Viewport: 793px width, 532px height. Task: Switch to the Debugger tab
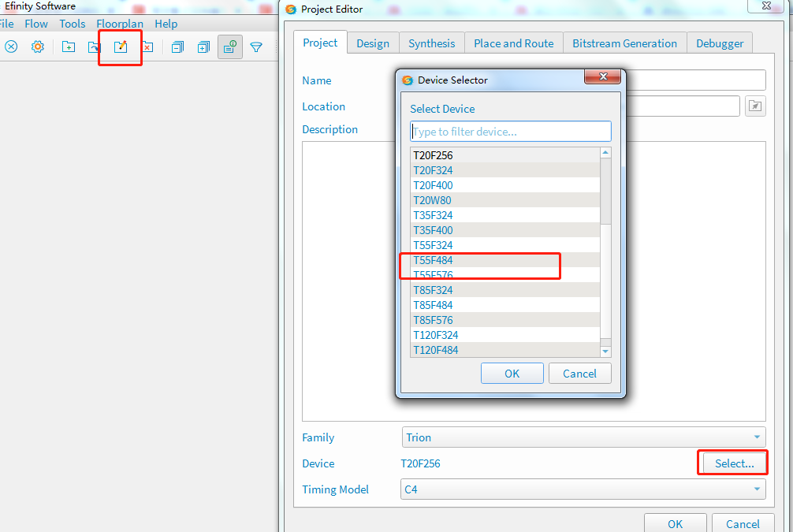pos(720,43)
